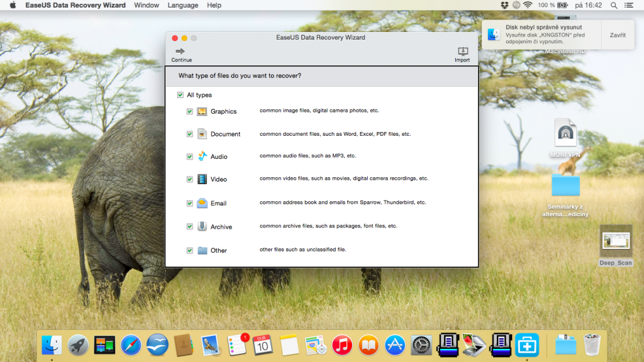
Task: Click the Video filmstrip icon
Action: coord(202,179)
